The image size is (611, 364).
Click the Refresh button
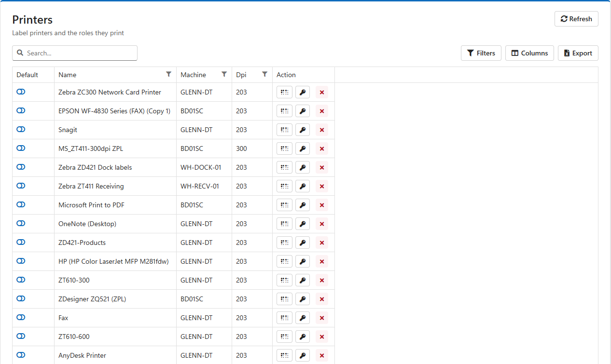click(x=576, y=19)
